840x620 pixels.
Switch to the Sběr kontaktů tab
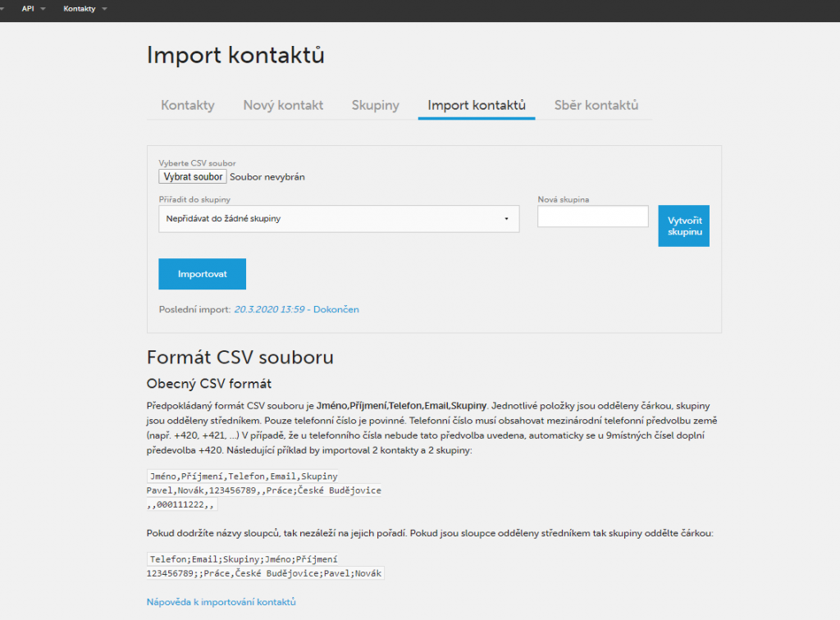tap(596, 105)
